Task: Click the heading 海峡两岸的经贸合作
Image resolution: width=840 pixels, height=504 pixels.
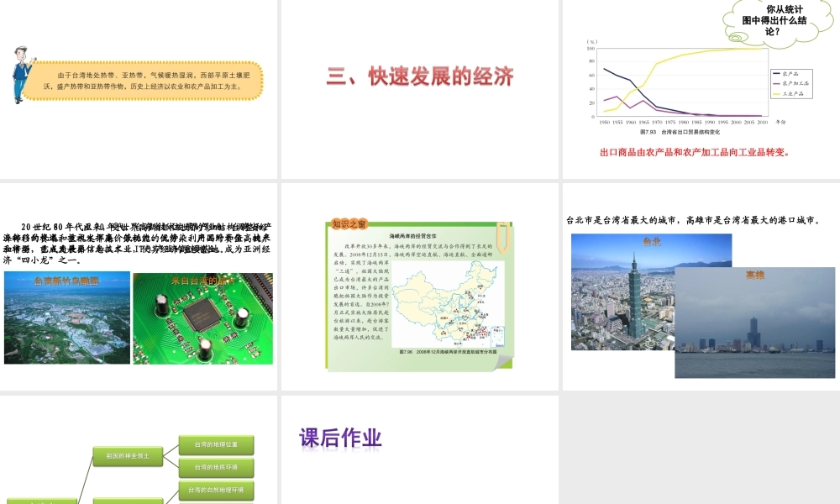Action: pyautogui.click(x=412, y=236)
